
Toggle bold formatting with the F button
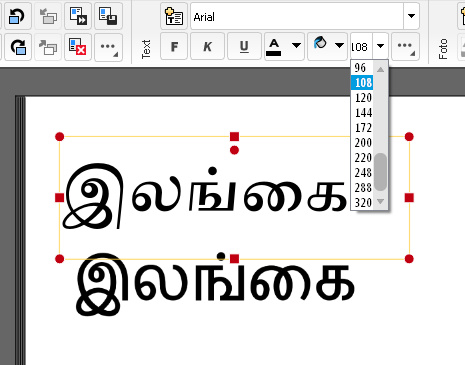[174, 46]
